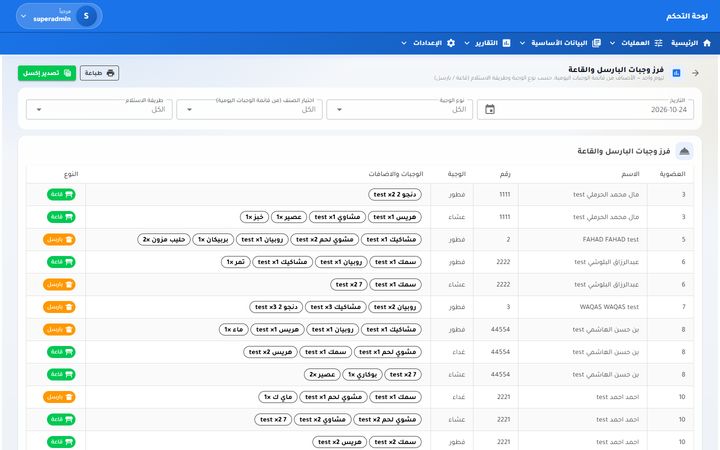Expand the chevron next to الإعدادات
The image size is (720, 450).
[x=404, y=43]
